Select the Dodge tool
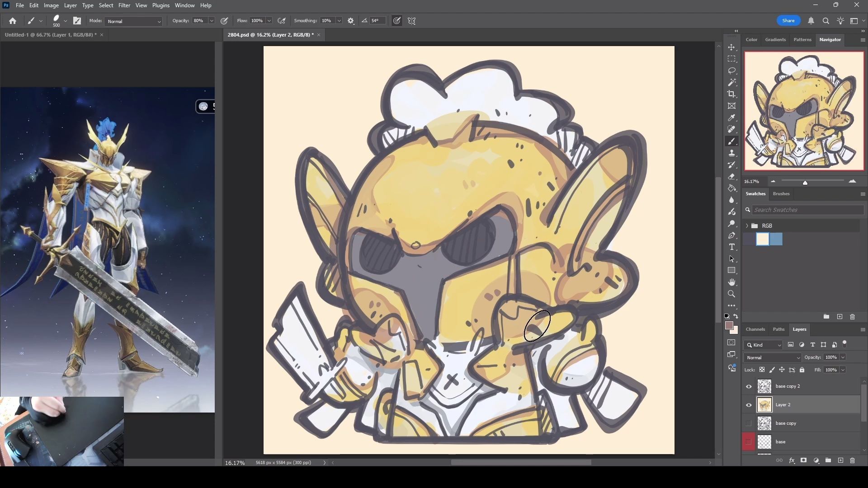868x488 pixels. [x=731, y=224]
